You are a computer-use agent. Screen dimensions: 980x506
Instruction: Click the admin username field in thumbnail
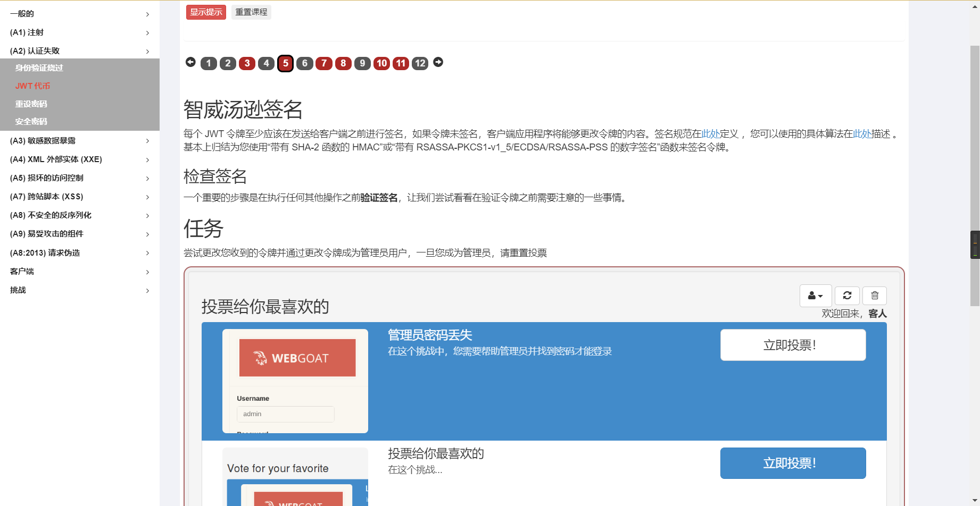click(285, 414)
